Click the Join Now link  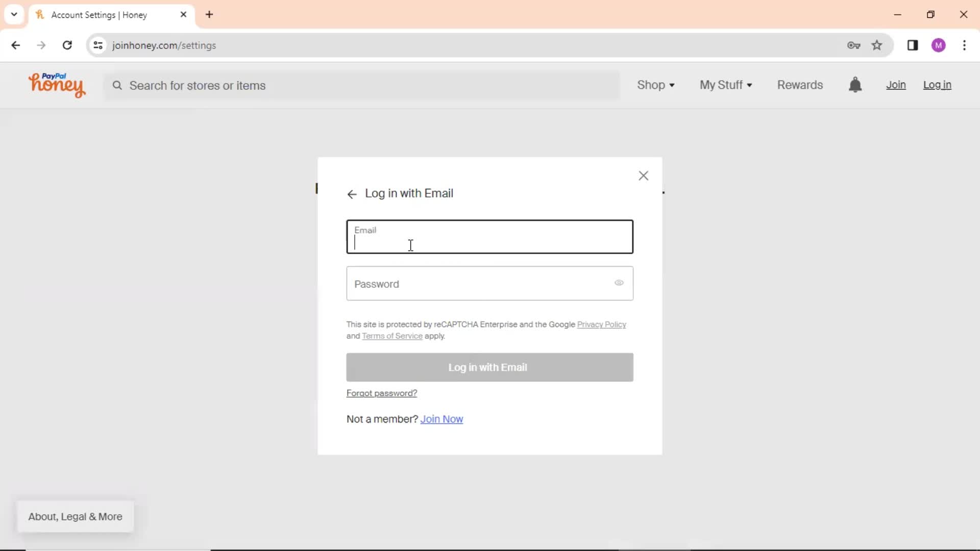coord(442,418)
